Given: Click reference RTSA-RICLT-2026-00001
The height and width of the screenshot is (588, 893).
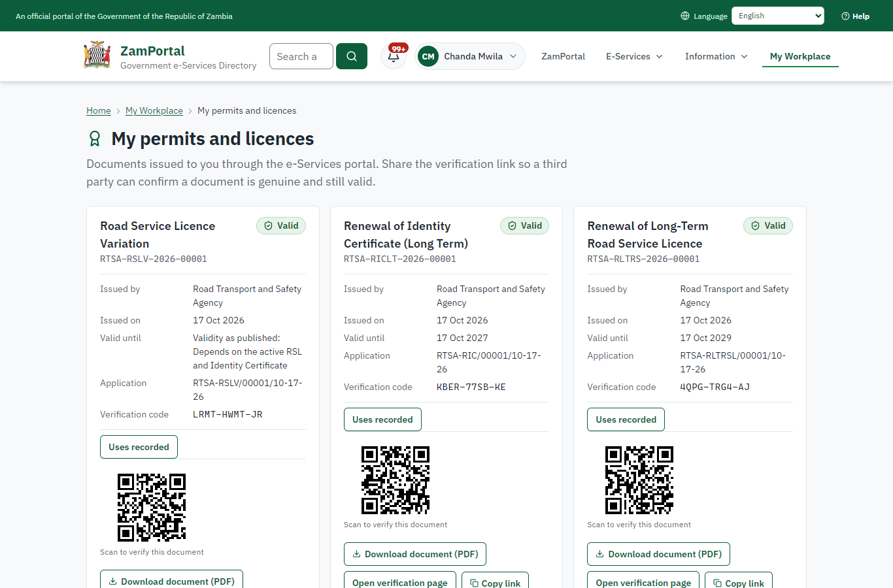Looking at the screenshot, I should [x=400, y=259].
